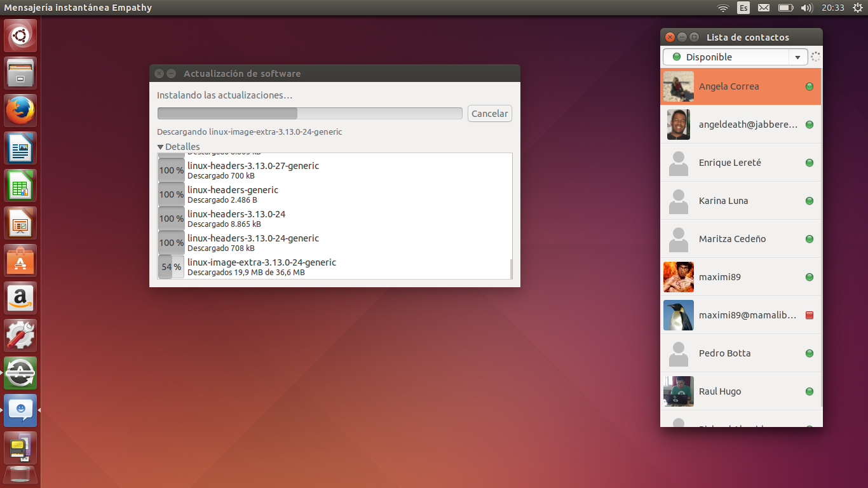The height and width of the screenshot is (488, 868).
Task: Open LibreOffice Impress from the launcher
Action: [20, 223]
